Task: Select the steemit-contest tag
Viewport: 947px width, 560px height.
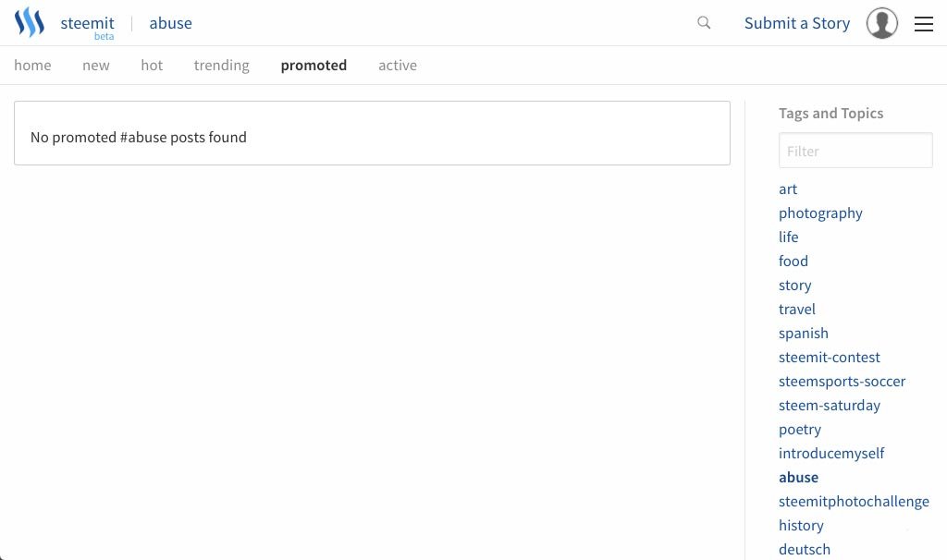Action: coord(830,358)
